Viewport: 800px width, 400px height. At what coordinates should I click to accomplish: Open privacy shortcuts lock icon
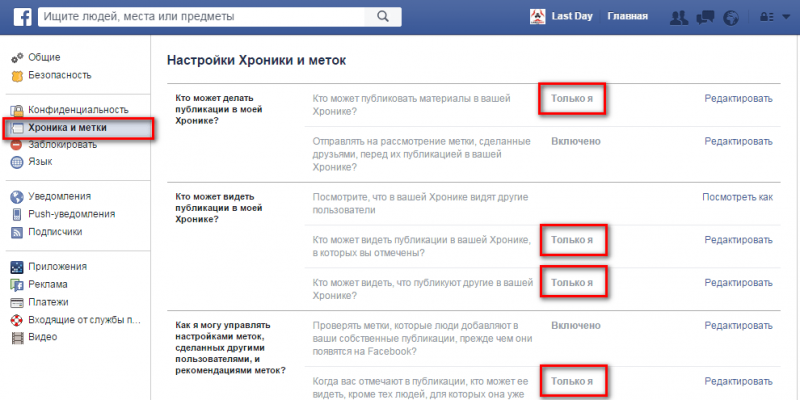767,17
